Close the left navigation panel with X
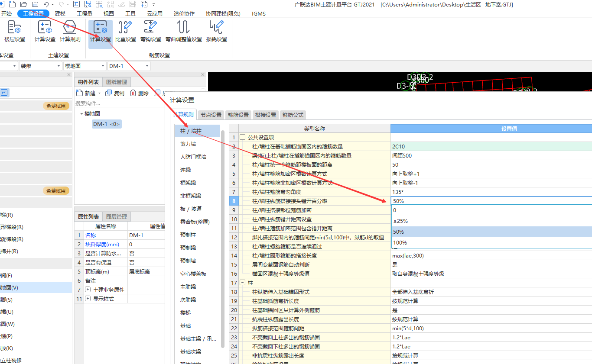Viewport: 592px width, 364px height. 69,75
